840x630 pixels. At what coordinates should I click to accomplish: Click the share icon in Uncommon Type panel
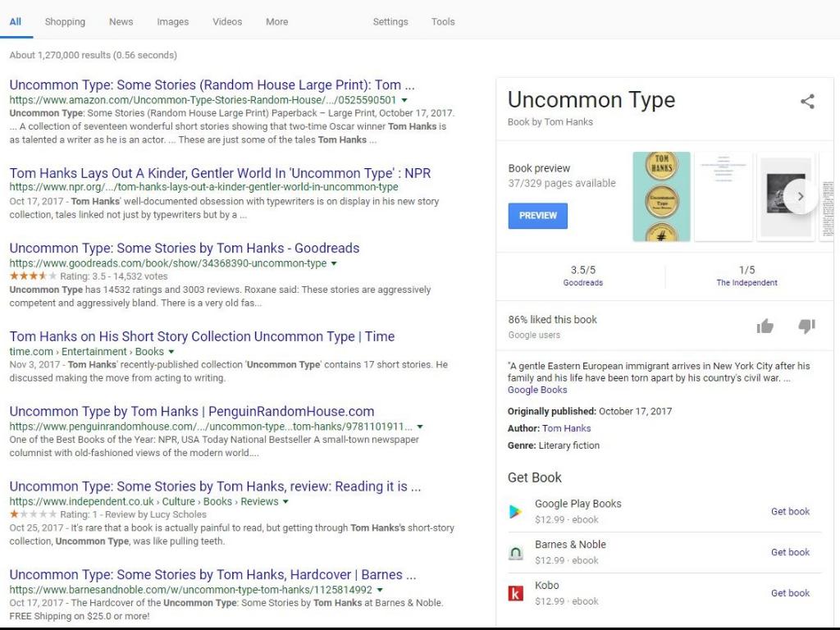pos(807,102)
